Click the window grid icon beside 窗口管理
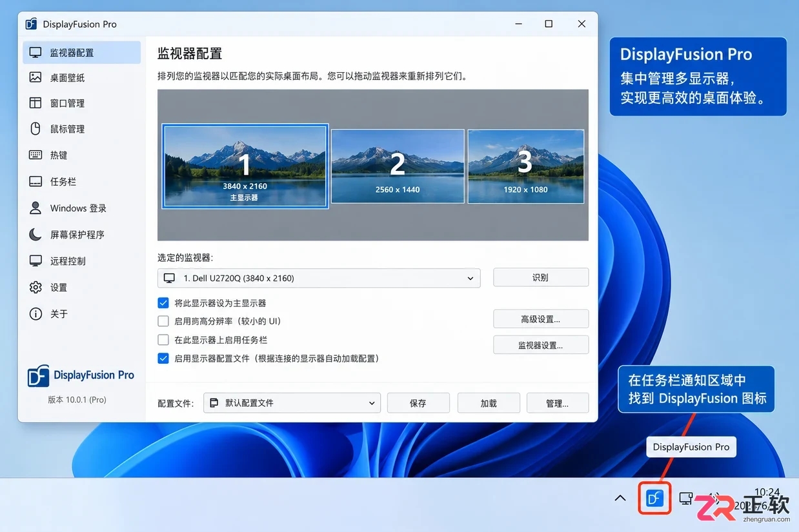Image resolution: width=799 pixels, height=532 pixels. (x=35, y=103)
